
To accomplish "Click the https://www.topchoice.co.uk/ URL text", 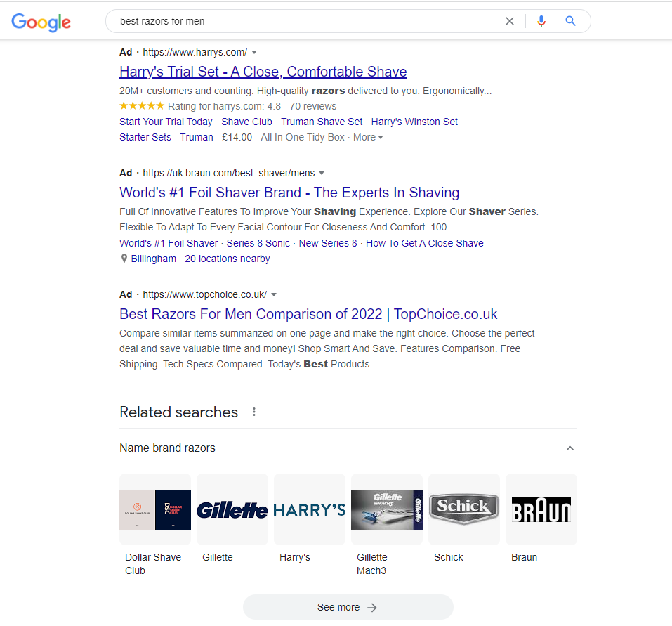I will pos(205,294).
